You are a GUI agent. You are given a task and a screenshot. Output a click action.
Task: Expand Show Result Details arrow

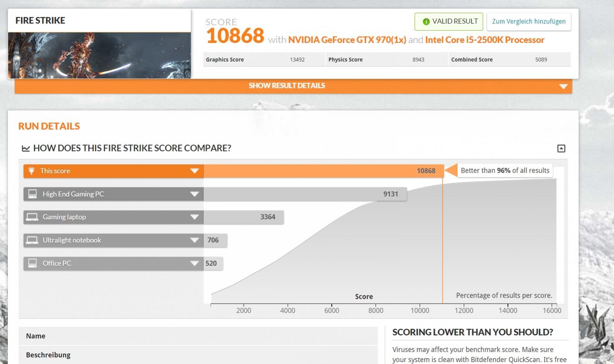coord(563,86)
